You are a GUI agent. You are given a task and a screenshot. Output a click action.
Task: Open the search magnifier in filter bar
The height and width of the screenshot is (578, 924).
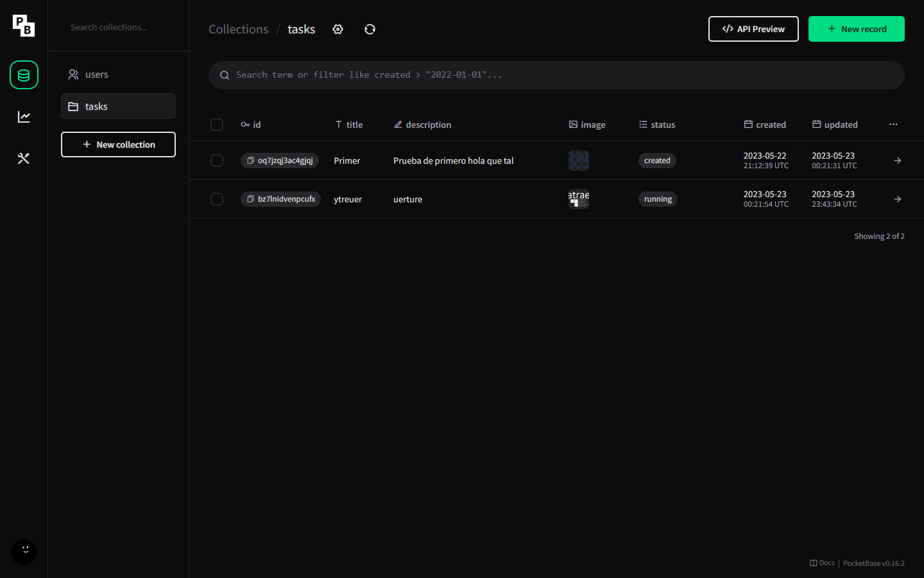coord(224,74)
